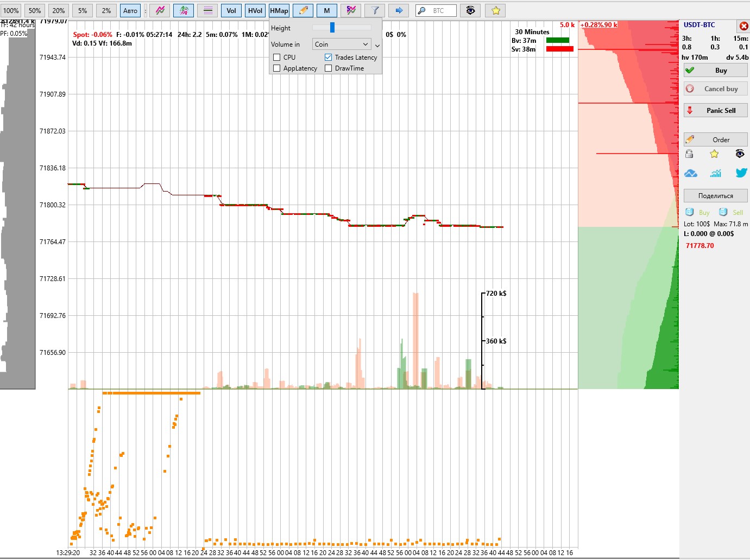Click the blue right arrow icon
Viewport: 750px width, 560px height.
pyautogui.click(x=399, y=10)
